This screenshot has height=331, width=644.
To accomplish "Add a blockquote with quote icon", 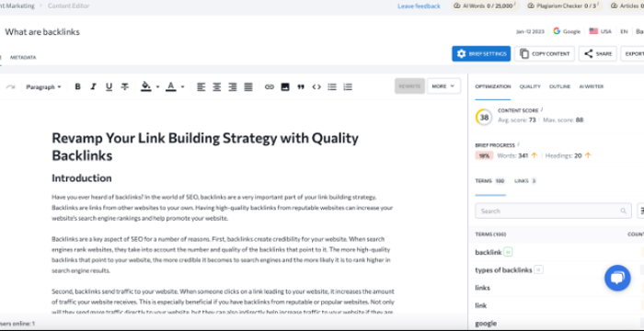I will click(301, 86).
